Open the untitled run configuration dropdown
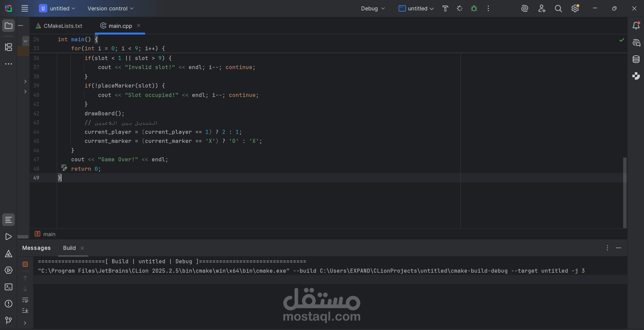The height and width of the screenshot is (330, 644). (416, 8)
